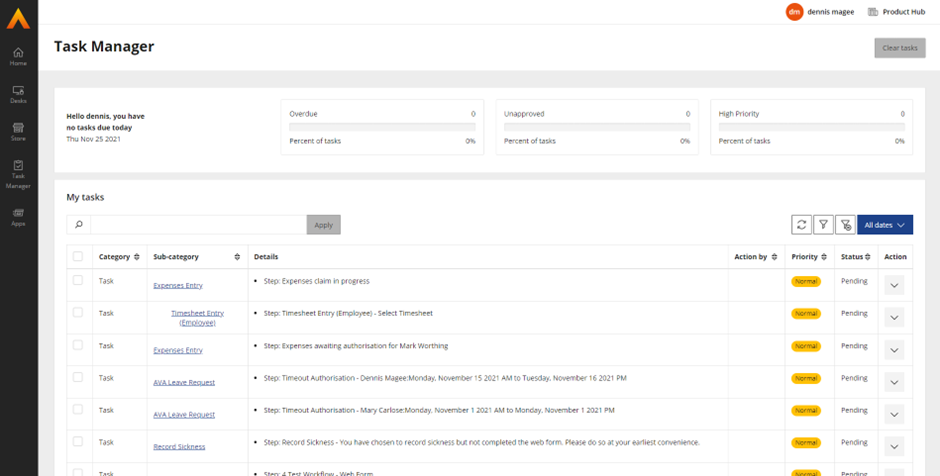Sort by Sub-category column arrows
Viewport: 940px width, 476px height.
pyautogui.click(x=237, y=257)
